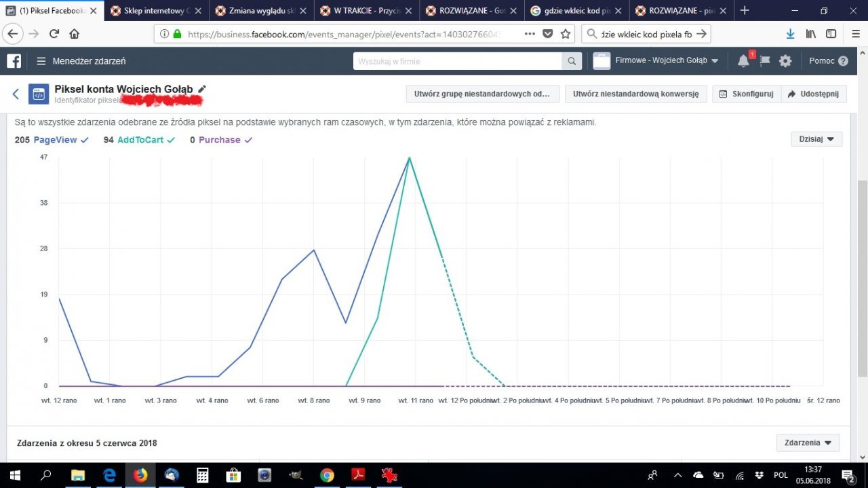
Task: Reload the page in Firefox toolbar
Action: pos(54,34)
